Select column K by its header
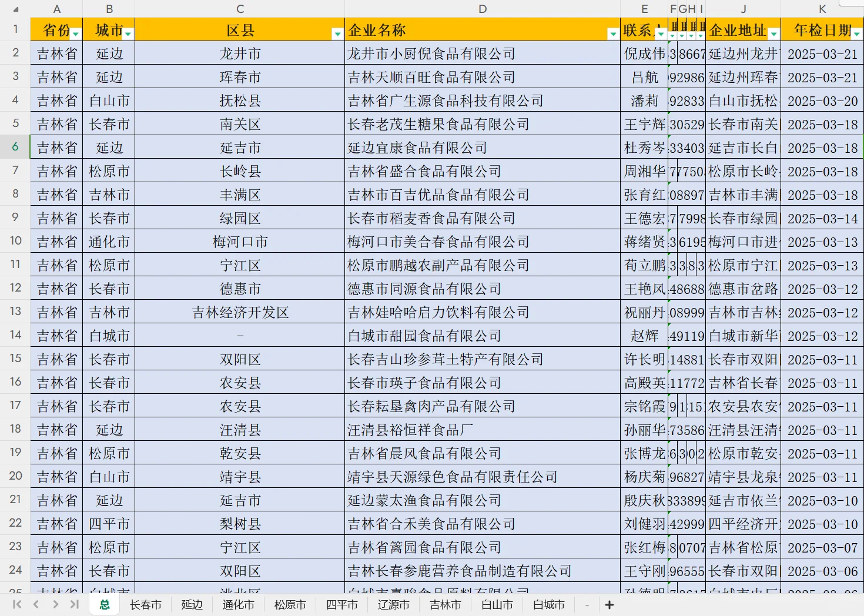This screenshot has width=864, height=616. point(822,9)
